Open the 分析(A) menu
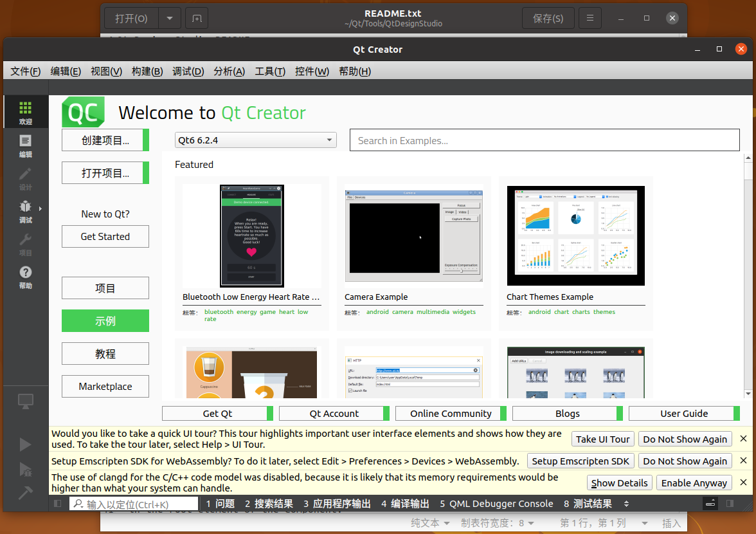Screen dimensions: 756x534 [229, 71]
